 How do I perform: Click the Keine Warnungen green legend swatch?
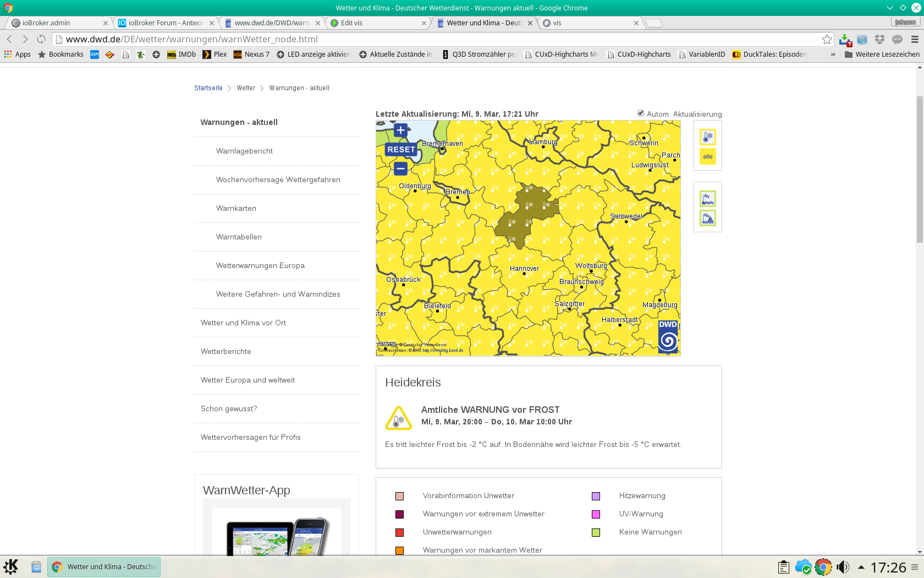click(x=596, y=532)
